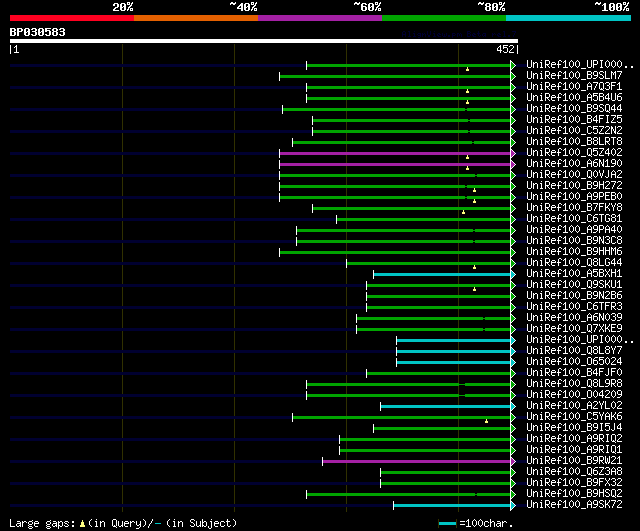Click the green ~80% legend segment
Screen dimensions: 640x531
pyautogui.click(x=444, y=18)
